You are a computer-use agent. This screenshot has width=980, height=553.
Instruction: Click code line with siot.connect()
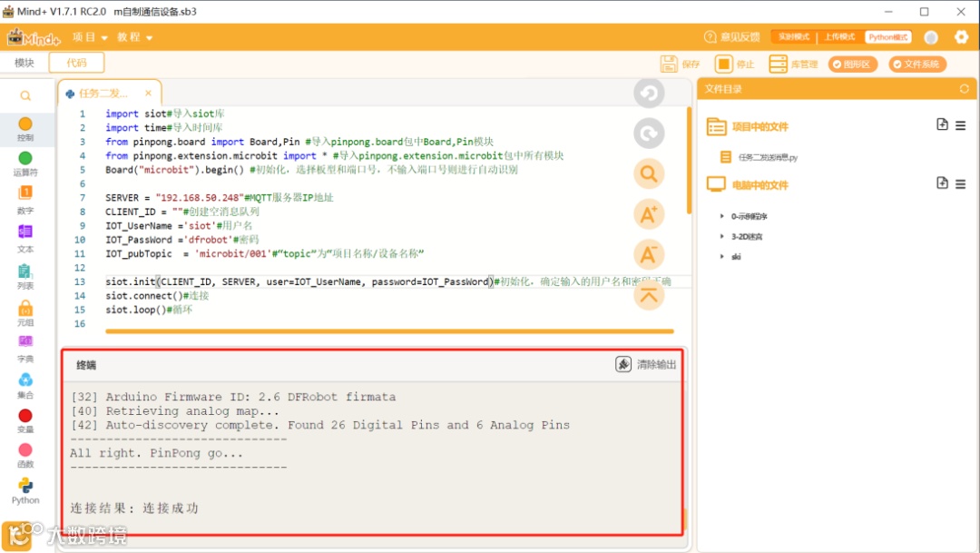(157, 296)
